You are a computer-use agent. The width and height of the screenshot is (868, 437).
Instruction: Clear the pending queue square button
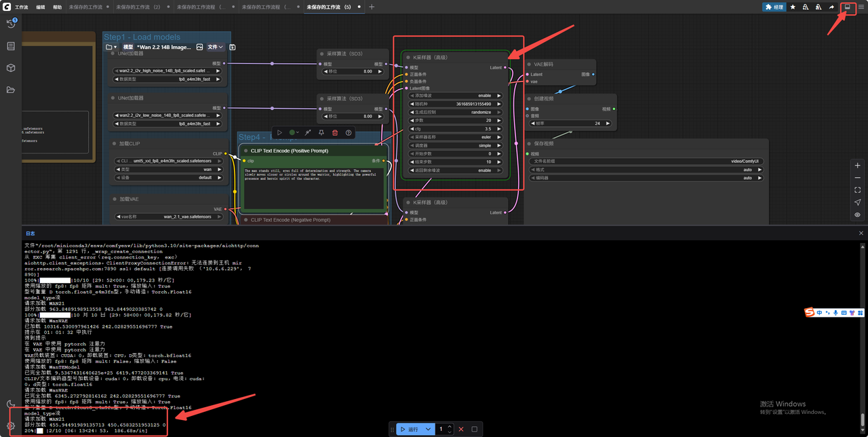pyautogui.click(x=475, y=429)
